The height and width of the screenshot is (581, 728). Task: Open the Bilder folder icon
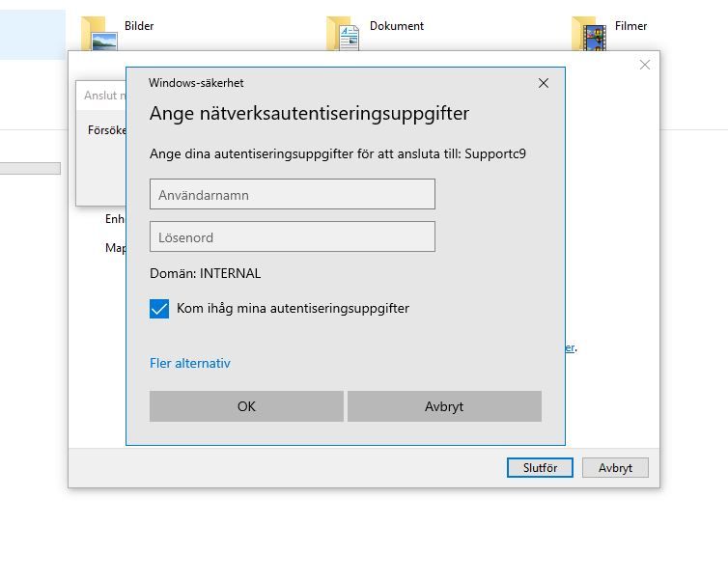[x=98, y=34]
